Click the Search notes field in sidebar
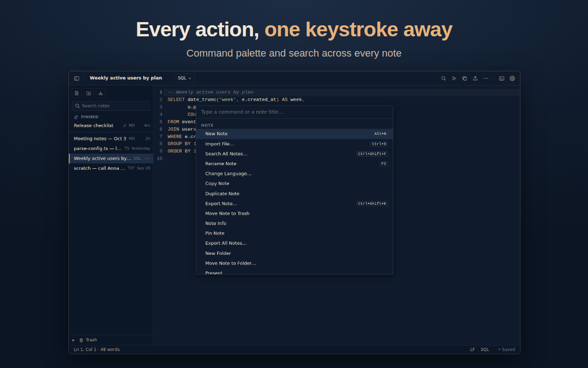 pos(111,106)
